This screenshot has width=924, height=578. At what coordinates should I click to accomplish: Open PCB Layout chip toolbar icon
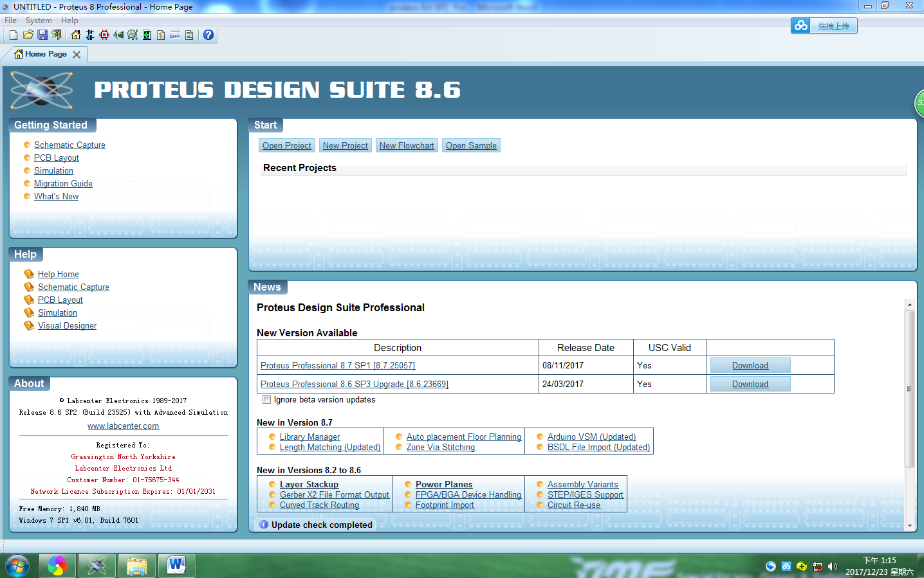point(104,35)
